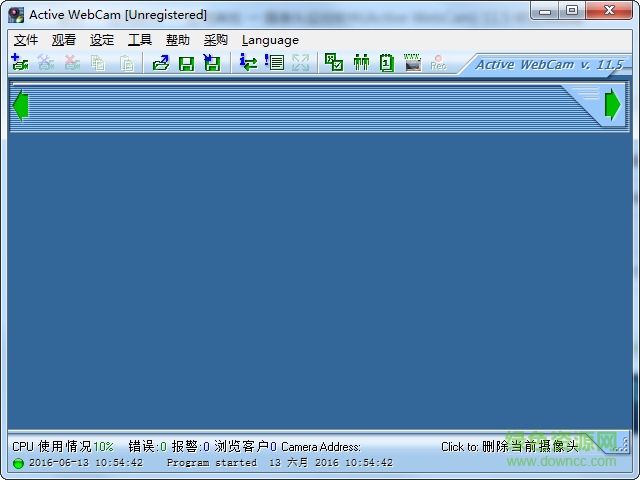The width and height of the screenshot is (640, 480).
Task: Open the 文件 menu
Action: [x=26, y=40]
